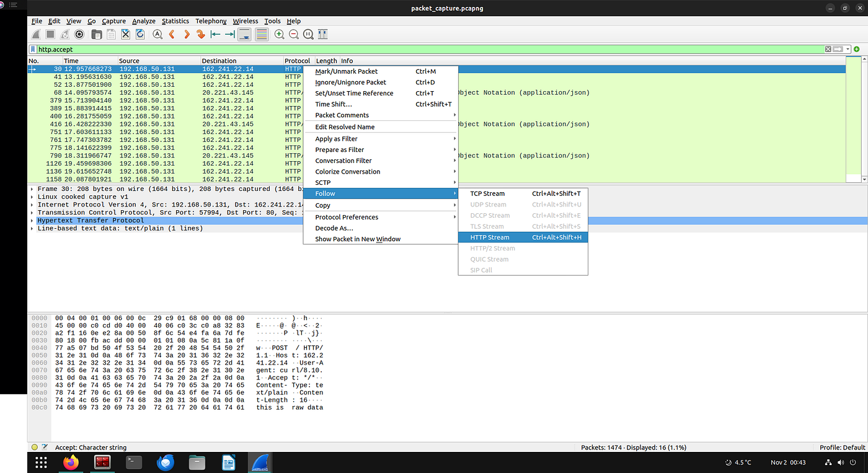The width and height of the screenshot is (868, 473).
Task: Sort by the Destination column header
Action: [x=242, y=61]
